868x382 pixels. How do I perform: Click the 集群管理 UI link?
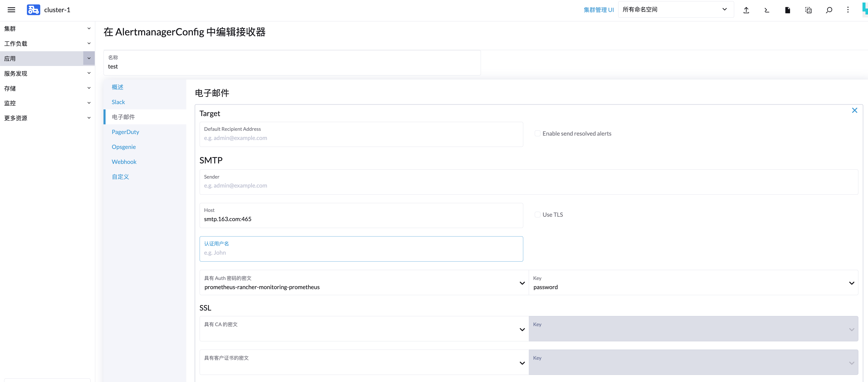[598, 10]
